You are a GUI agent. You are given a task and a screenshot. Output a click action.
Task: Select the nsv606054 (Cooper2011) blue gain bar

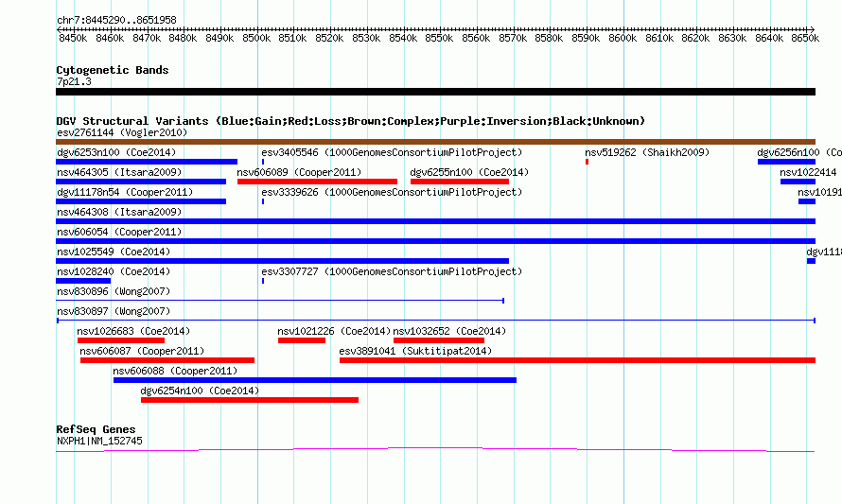(x=435, y=241)
